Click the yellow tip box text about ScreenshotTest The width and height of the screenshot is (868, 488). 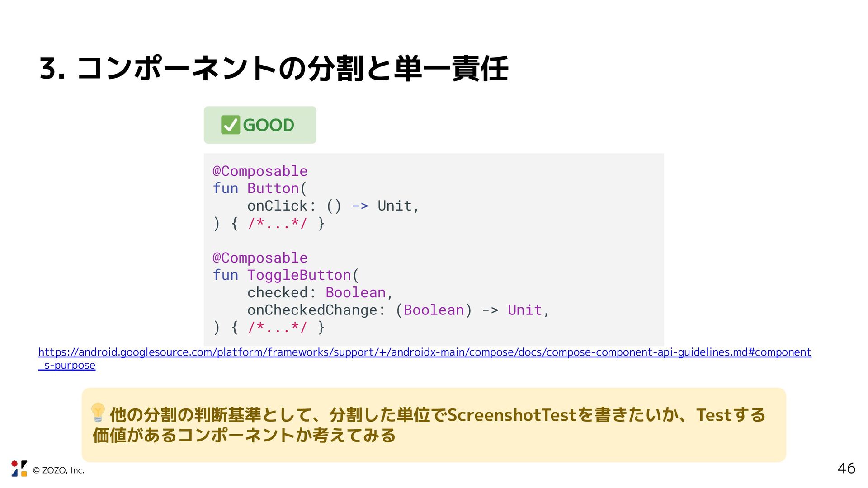point(429,425)
